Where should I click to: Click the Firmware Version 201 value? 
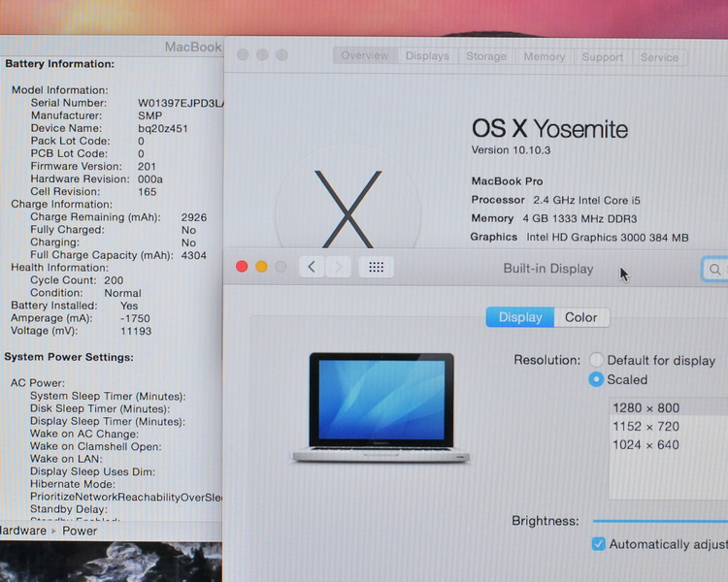(147, 166)
